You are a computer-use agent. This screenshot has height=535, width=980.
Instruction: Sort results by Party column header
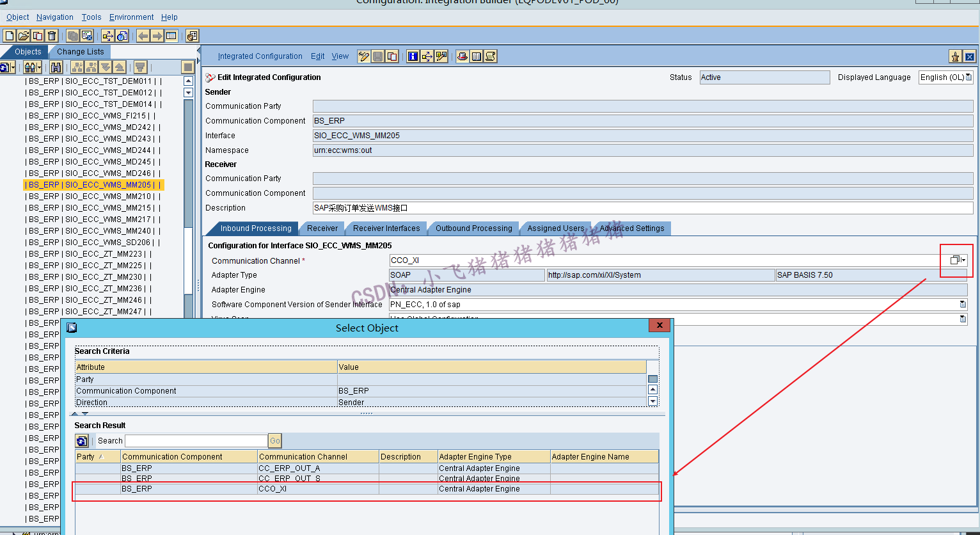(x=98, y=457)
